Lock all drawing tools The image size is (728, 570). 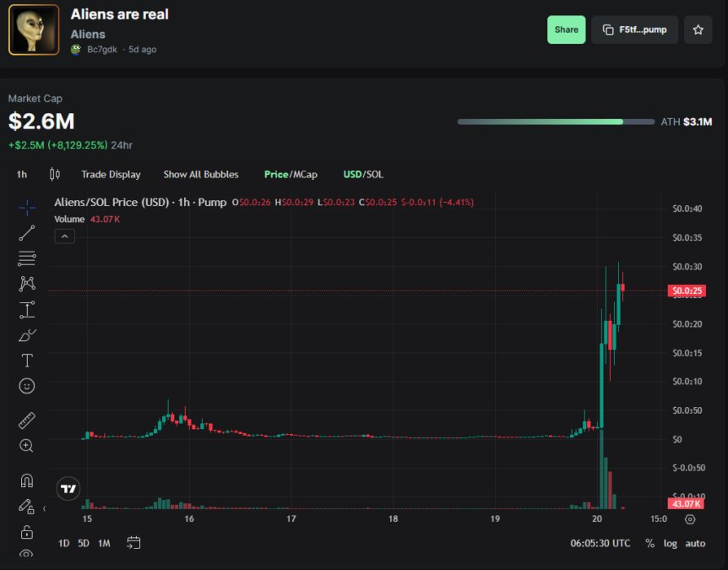click(x=27, y=531)
